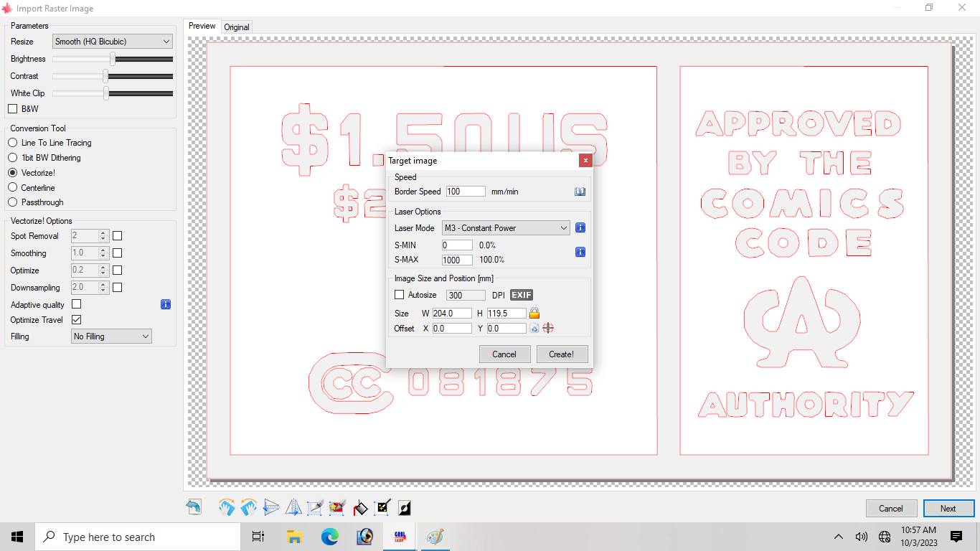The width and height of the screenshot is (980, 551).
Task: Click the red crosshair center-offset icon
Action: pyautogui.click(x=548, y=328)
